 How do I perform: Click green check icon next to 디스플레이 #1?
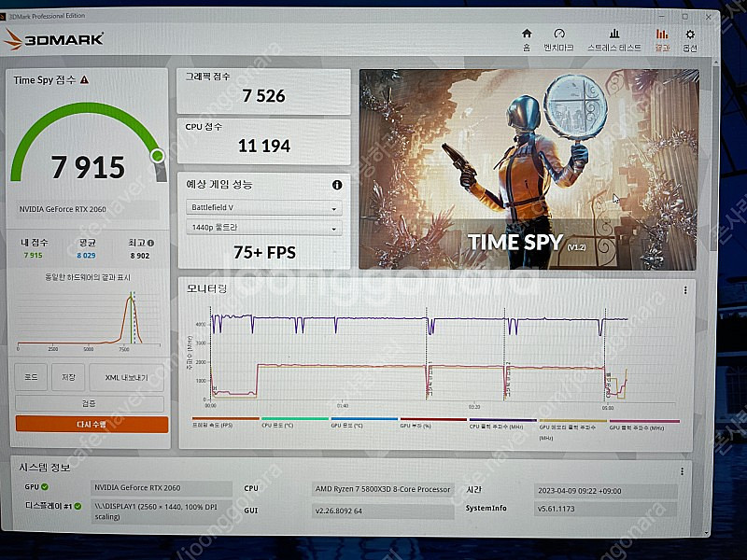pyautogui.click(x=78, y=506)
